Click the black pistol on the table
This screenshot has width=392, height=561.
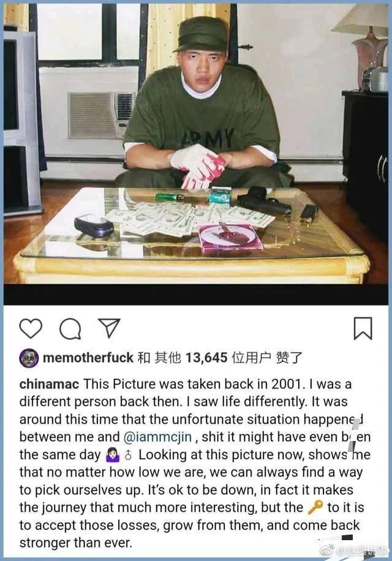click(x=265, y=200)
